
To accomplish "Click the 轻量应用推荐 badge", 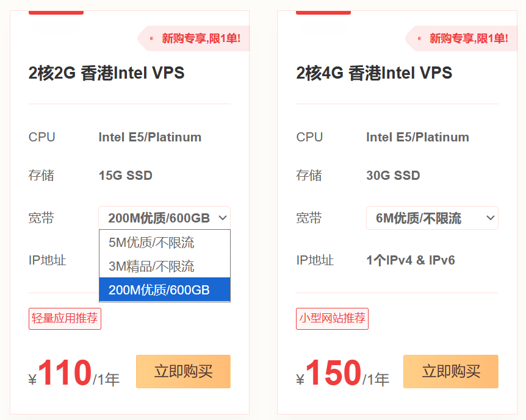I will (x=65, y=318).
